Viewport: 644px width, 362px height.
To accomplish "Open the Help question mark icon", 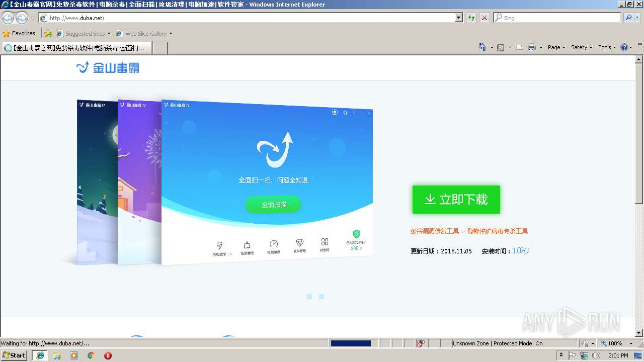I will [624, 47].
